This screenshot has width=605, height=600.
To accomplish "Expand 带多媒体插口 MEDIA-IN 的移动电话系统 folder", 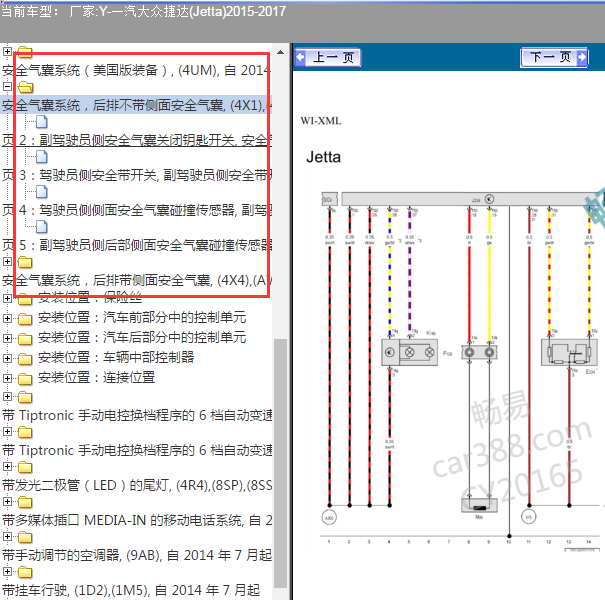I will pos(7,501).
